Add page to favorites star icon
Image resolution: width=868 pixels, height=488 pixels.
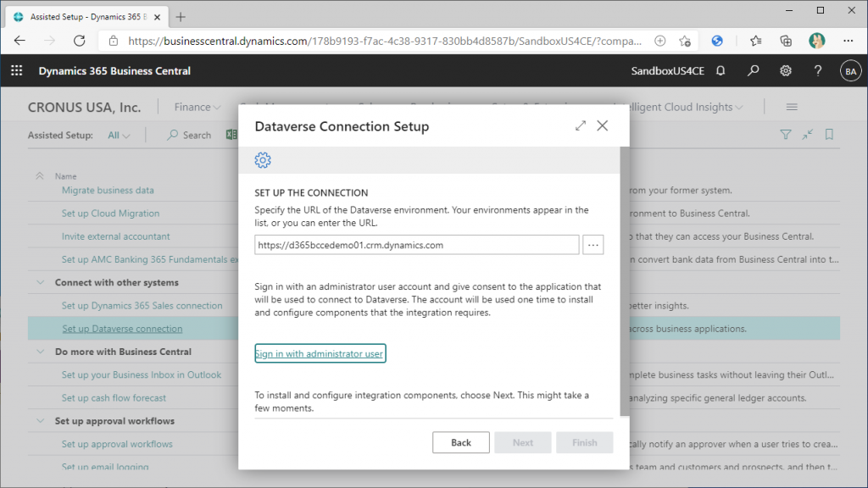coord(685,41)
